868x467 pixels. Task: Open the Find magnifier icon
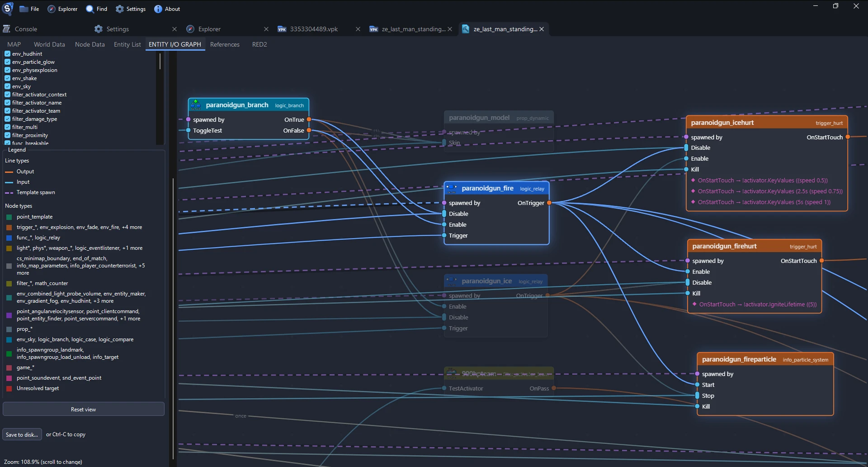(x=90, y=9)
